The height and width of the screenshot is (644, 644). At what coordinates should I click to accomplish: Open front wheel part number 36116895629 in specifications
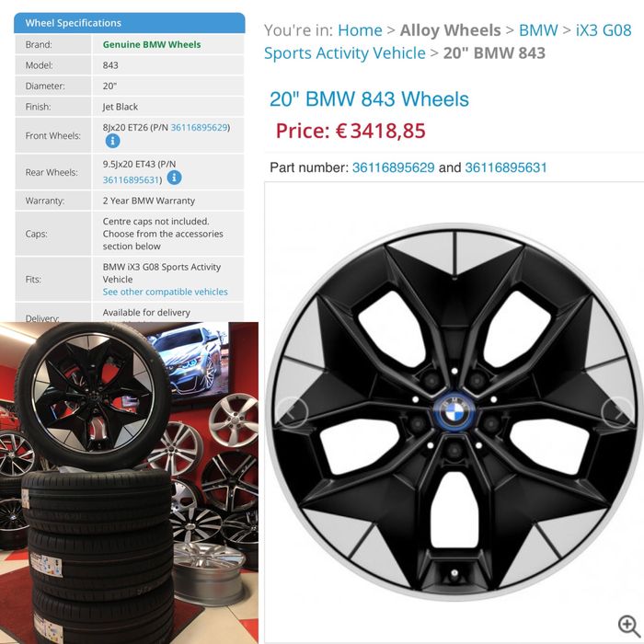[x=200, y=127]
